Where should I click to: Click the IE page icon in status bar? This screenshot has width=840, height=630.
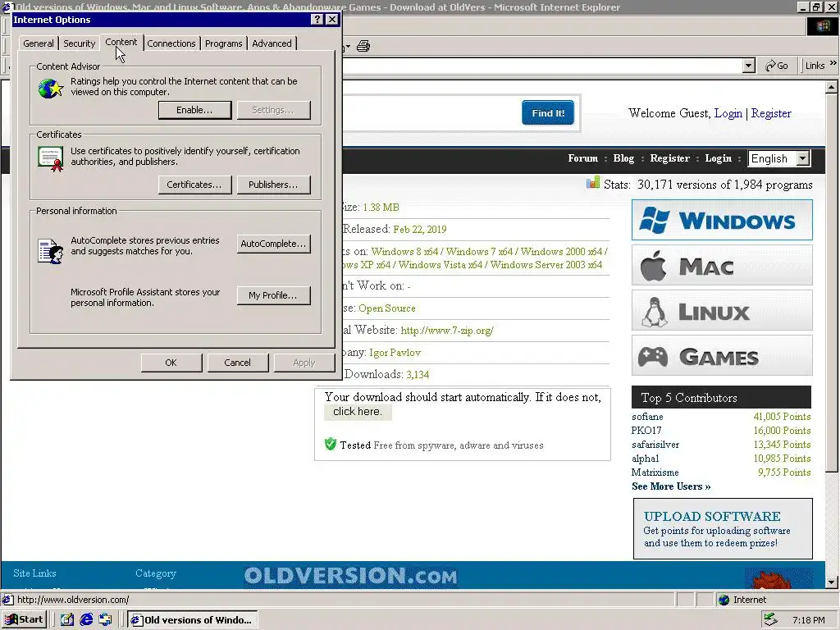point(8,600)
